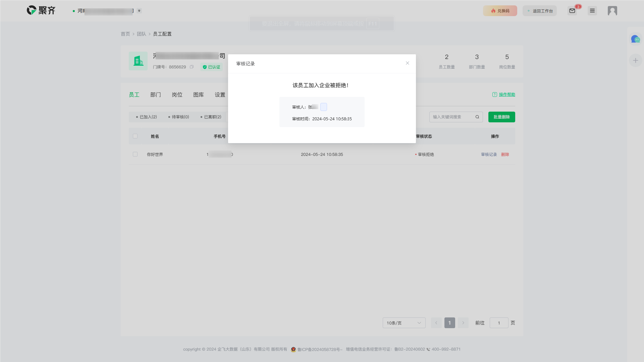Image resolution: width=644 pixels, height=362 pixels.
Task: Open the 兑换码 redeem code button
Action: pyautogui.click(x=500, y=11)
